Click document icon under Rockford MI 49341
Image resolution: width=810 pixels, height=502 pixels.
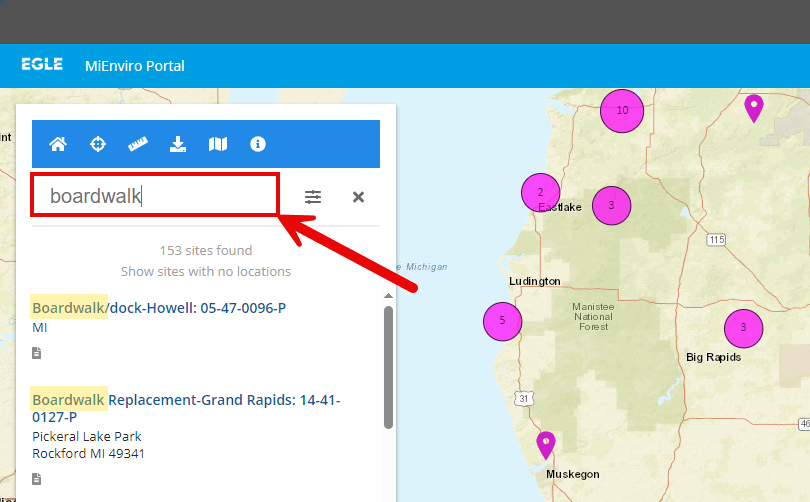click(36, 479)
